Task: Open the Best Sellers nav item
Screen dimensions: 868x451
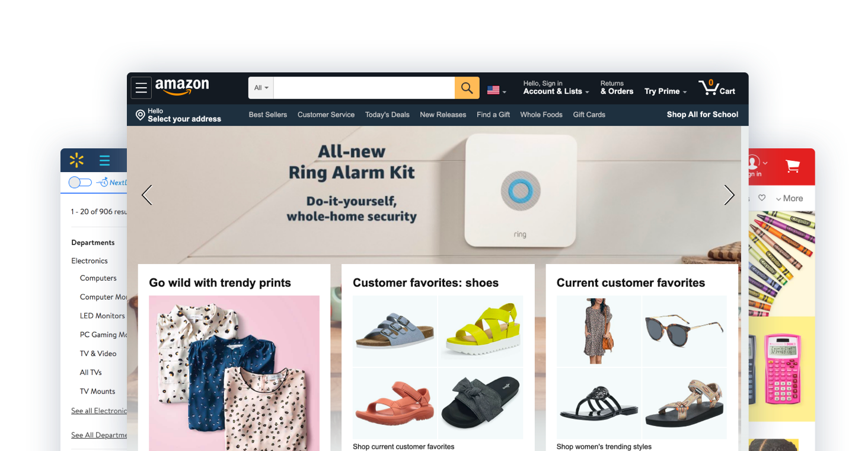Action: click(x=268, y=115)
